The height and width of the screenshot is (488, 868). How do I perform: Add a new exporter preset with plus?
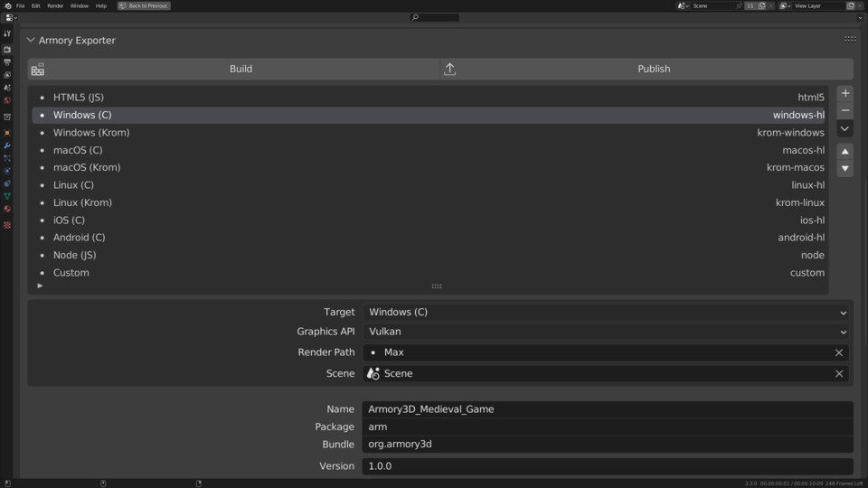845,93
